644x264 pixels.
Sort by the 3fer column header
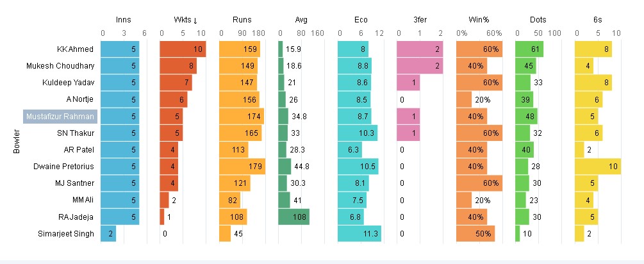click(419, 21)
